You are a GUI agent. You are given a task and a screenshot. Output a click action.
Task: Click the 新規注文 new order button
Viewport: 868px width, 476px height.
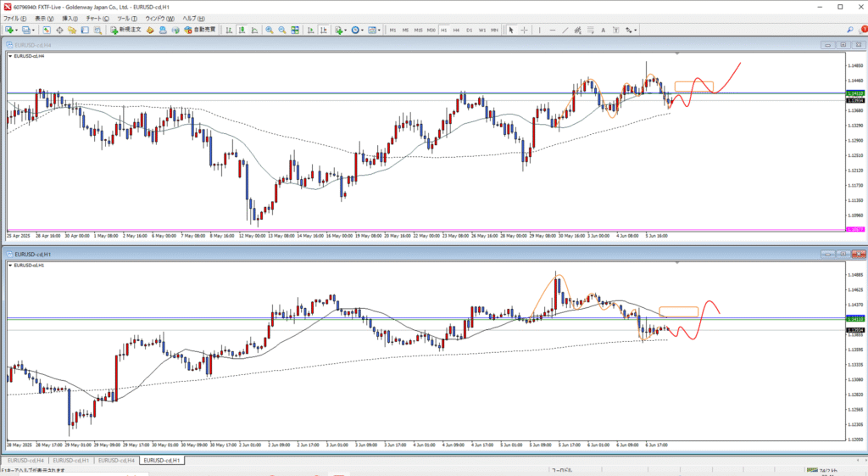point(125,30)
